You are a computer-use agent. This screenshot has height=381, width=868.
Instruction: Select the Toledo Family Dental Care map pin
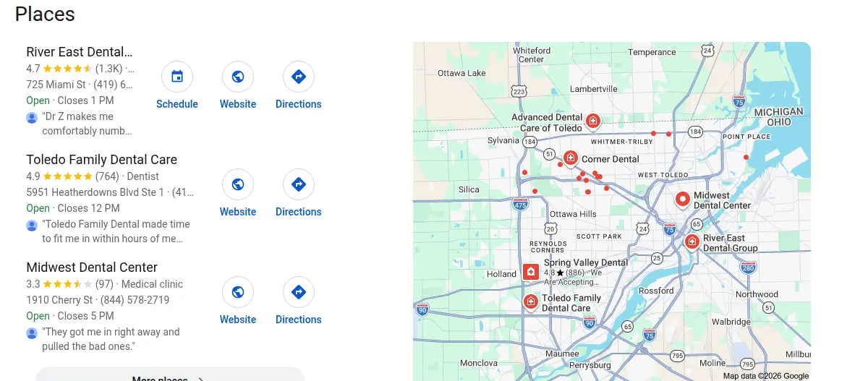[530, 301]
